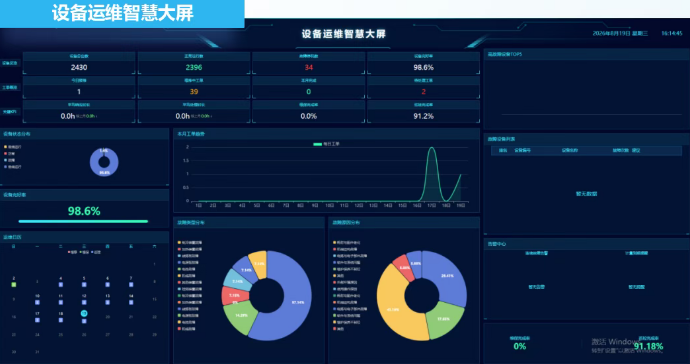Click the centered dashboard title 设备运维智慧大屏
This screenshot has height=364, width=690.
coord(344,34)
